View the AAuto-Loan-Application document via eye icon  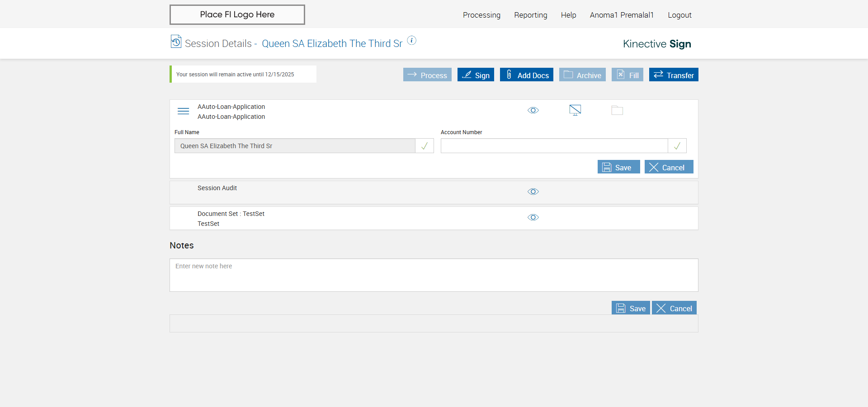(533, 110)
